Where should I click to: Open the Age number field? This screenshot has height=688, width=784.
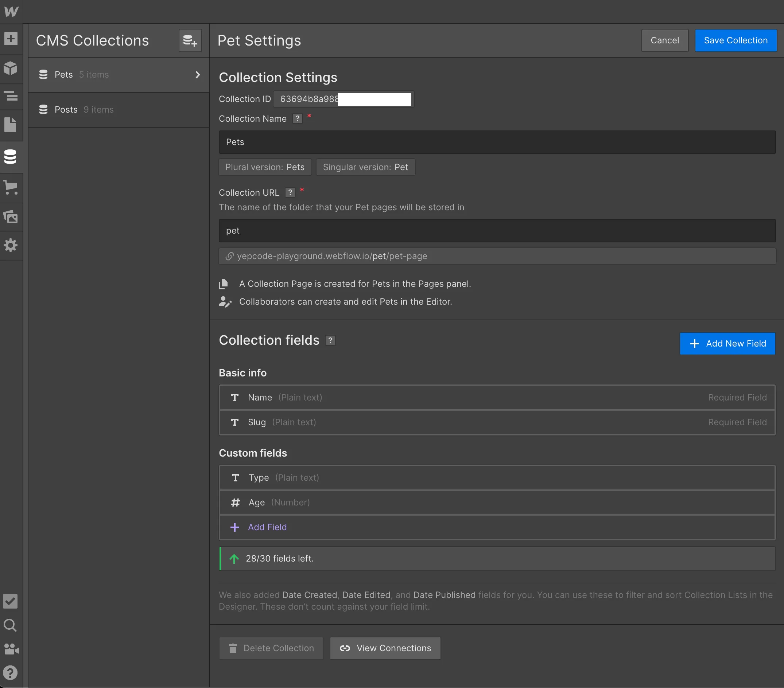pyautogui.click(x=497, y=503)
